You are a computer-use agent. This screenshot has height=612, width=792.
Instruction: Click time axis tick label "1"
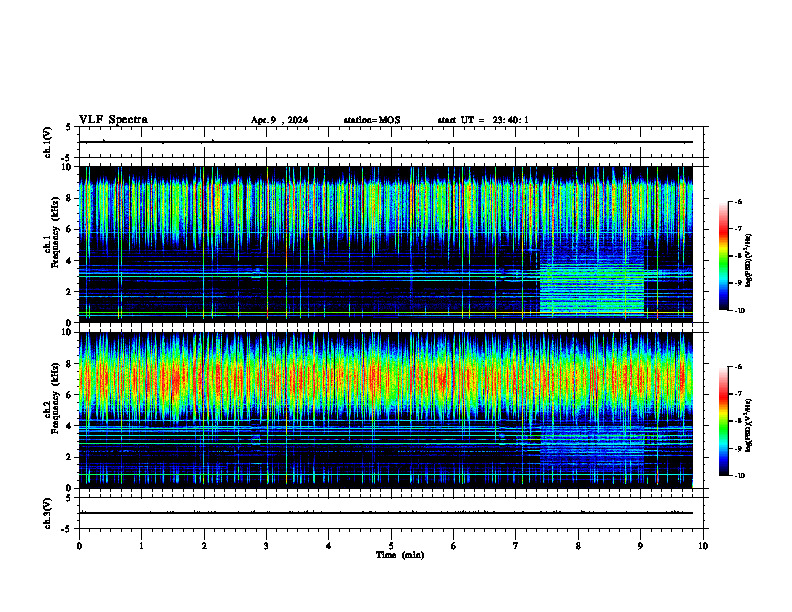142,546
